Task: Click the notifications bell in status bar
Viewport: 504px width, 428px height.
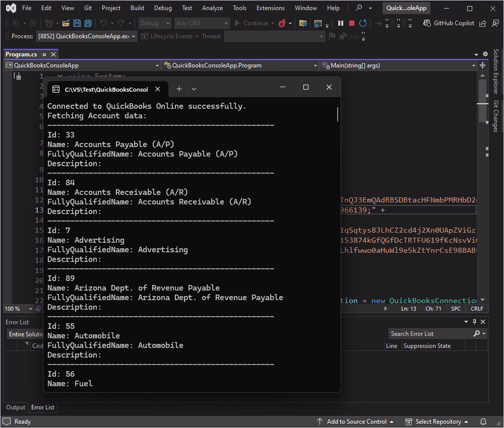Action: 483,421
